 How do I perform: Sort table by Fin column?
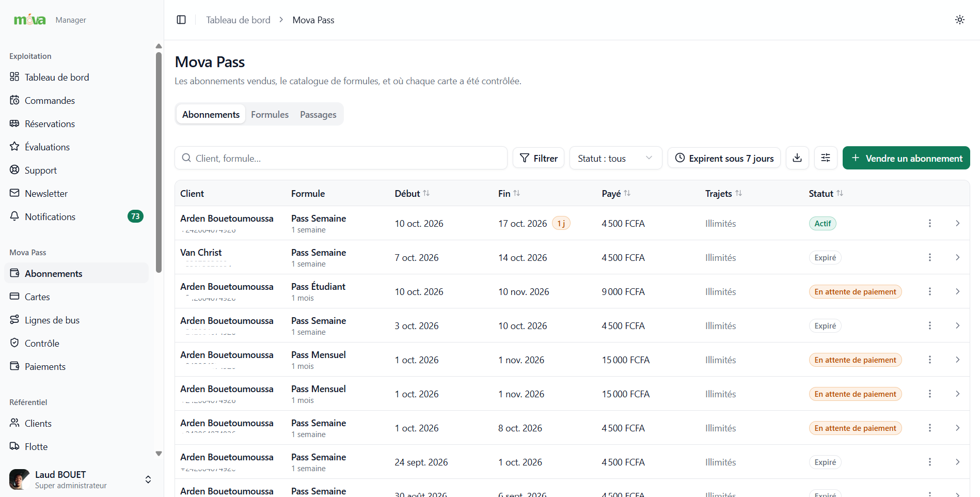509,193
